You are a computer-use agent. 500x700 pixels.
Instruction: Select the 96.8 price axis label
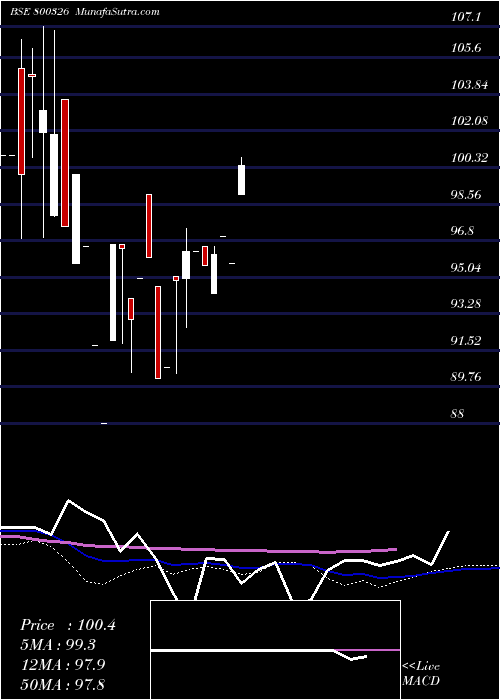464,231
